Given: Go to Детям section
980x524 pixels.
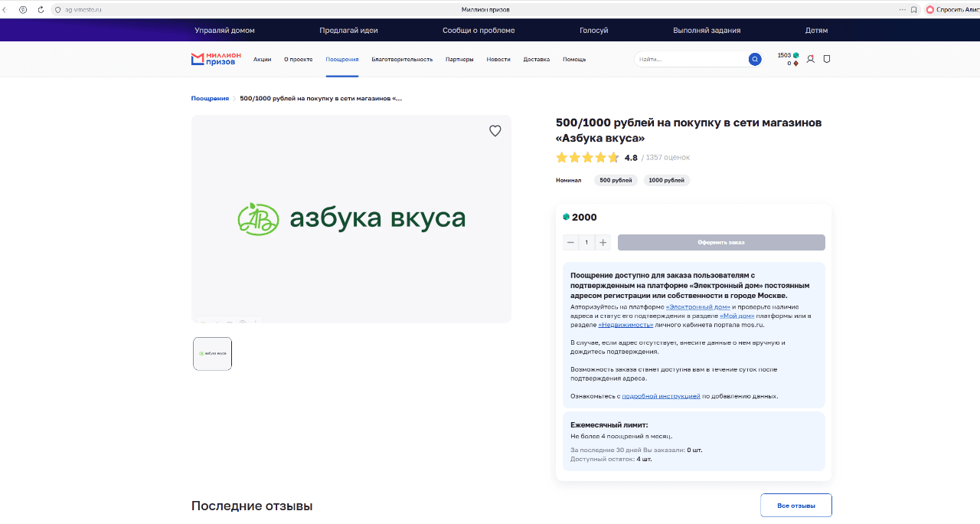Looking at the screenshot, I should pos(816,30).
